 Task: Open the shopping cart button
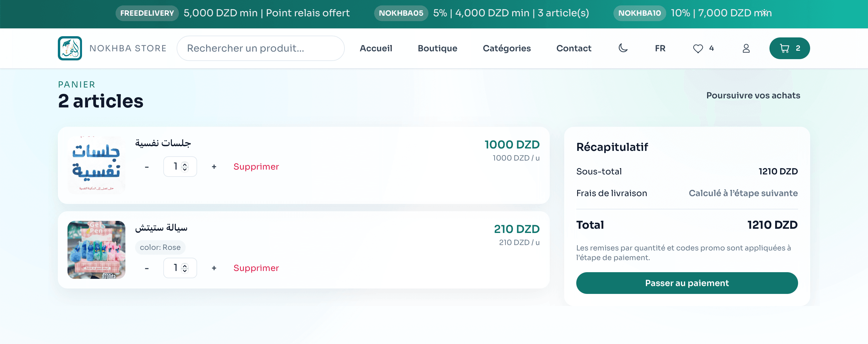(x=789, y=48)
